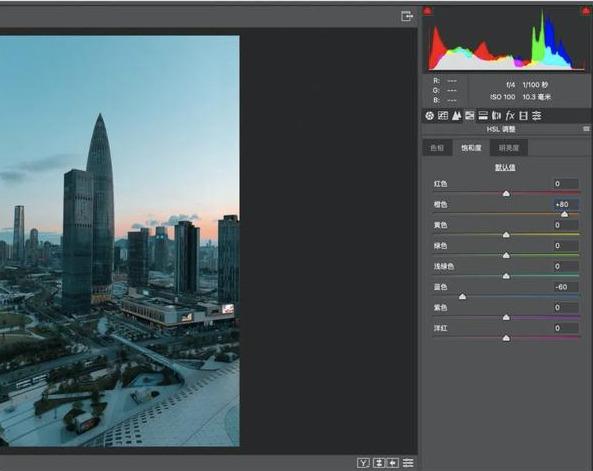593x471 pixels.
Task: Open the fx Effects panel
Action: tap(510, 116)
